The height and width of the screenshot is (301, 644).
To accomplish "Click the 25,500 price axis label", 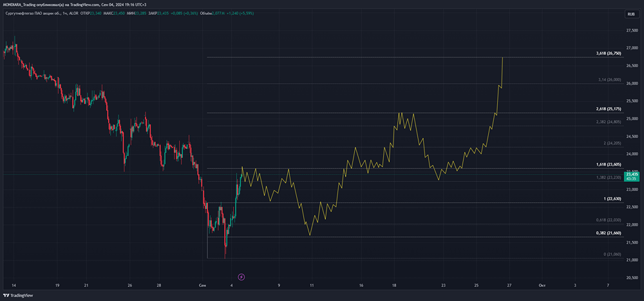I will (632, 101).
